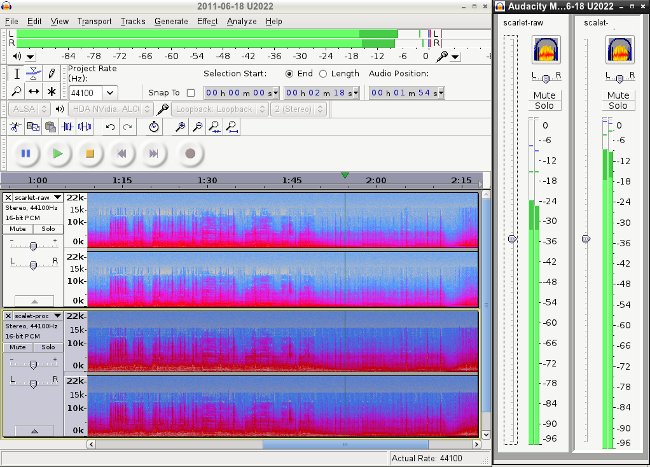
Task: Pause playback
Action: pyautogui.click(x=26, y=154)
